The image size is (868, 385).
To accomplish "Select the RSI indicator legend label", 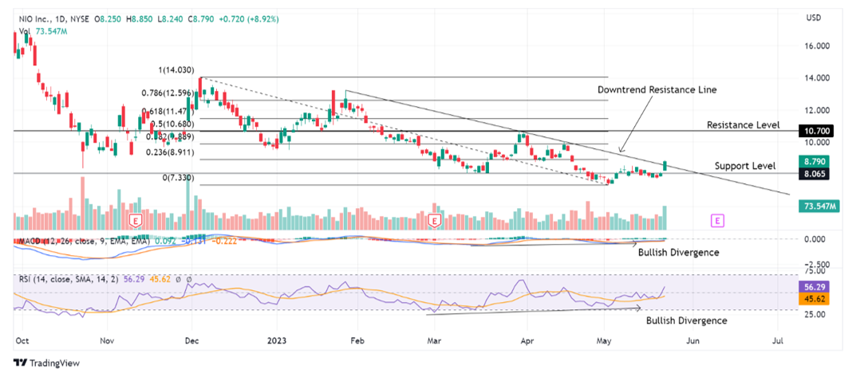I will [x=69, y=280].
